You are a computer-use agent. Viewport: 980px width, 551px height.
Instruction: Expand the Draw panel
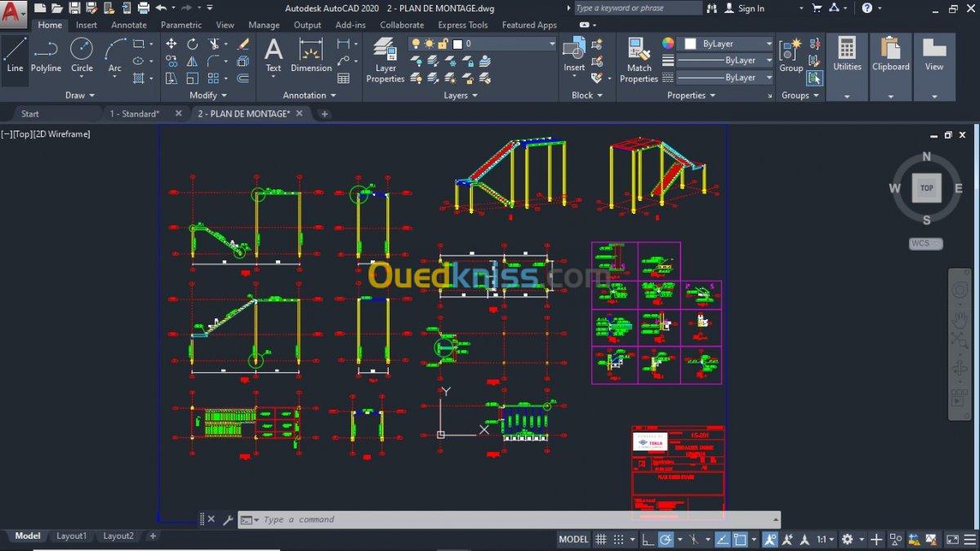point(79,96)
